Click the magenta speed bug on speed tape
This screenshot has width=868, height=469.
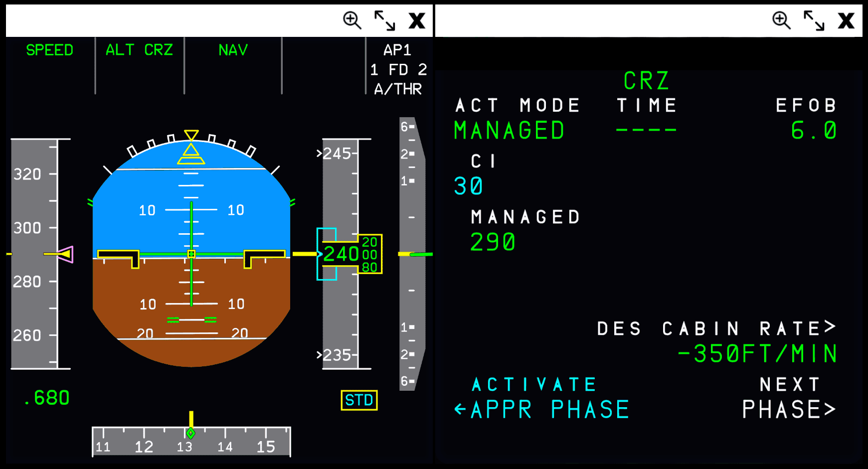pyautogui.click(x=66, y=254)
